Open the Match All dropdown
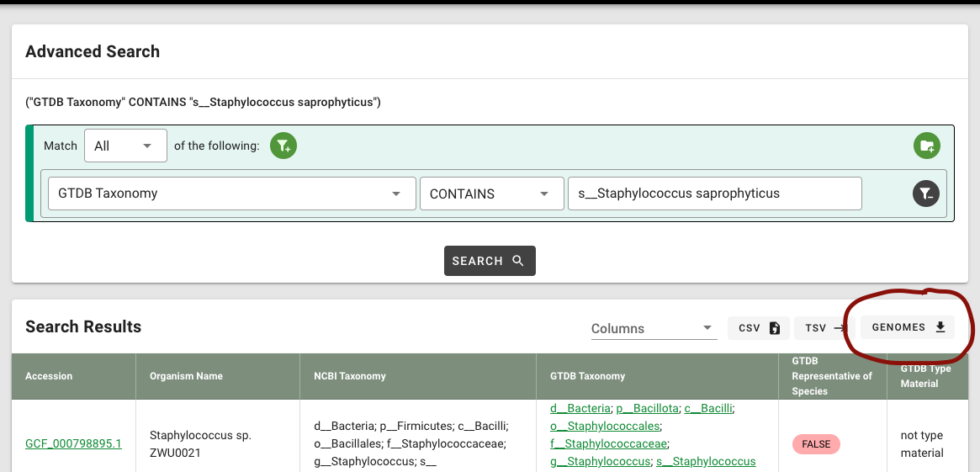Screen dimensions: 980x472 (125, 146)
